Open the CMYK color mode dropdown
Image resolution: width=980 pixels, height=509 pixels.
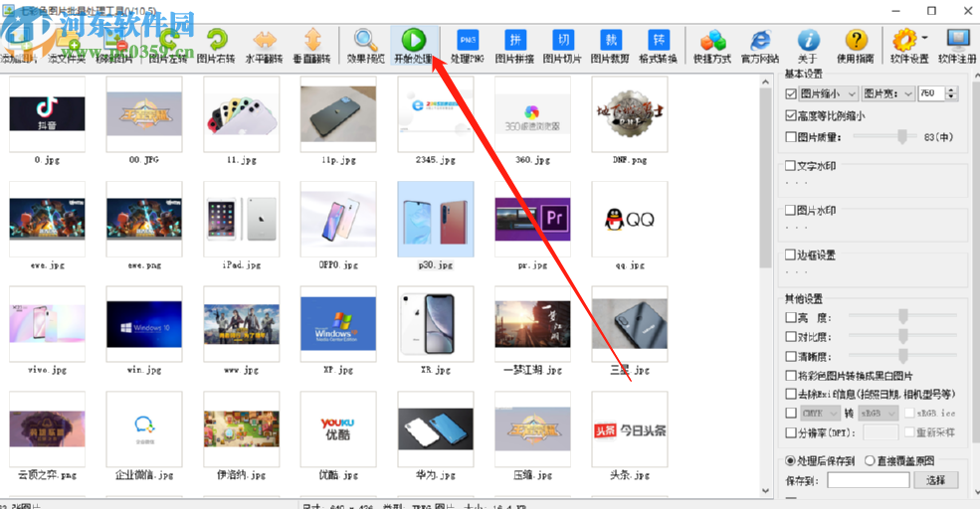click(x=820, y=414)
